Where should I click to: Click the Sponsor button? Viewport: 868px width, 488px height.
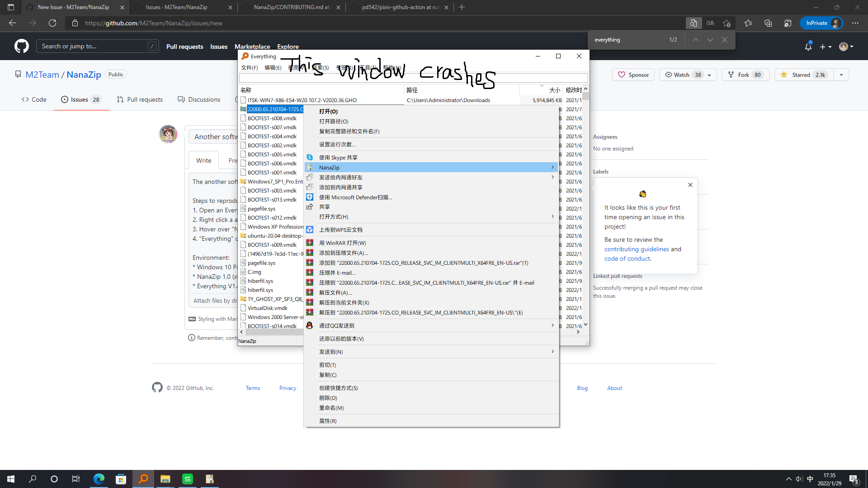[x=633, y=75]
